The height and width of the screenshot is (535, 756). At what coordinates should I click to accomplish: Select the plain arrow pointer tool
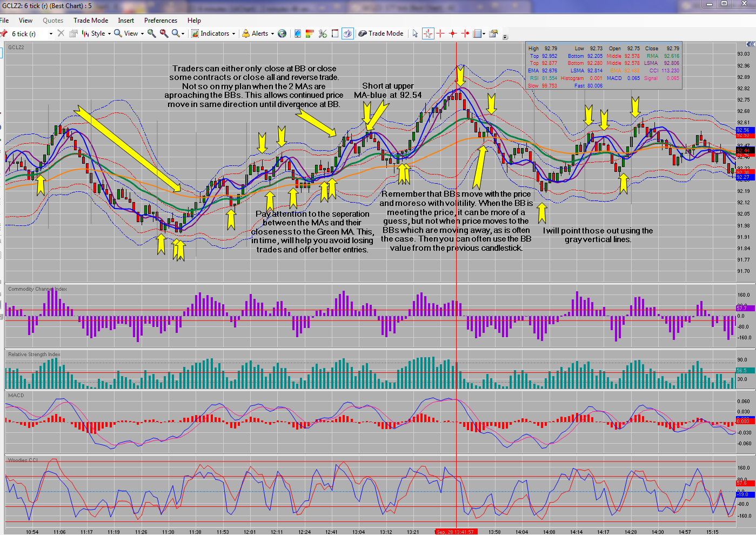coord(415,34)
